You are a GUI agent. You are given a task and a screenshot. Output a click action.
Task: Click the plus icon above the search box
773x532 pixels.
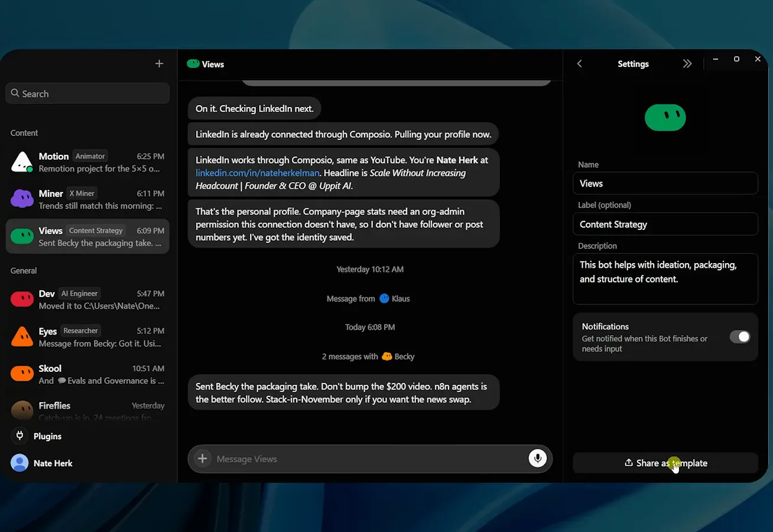click(159, 64)
